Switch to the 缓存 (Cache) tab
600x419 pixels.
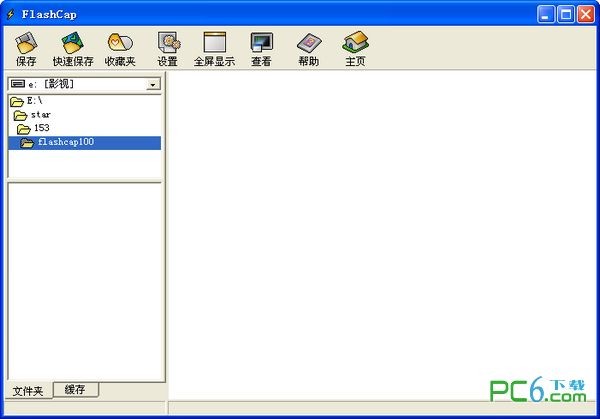click(75, 390)
